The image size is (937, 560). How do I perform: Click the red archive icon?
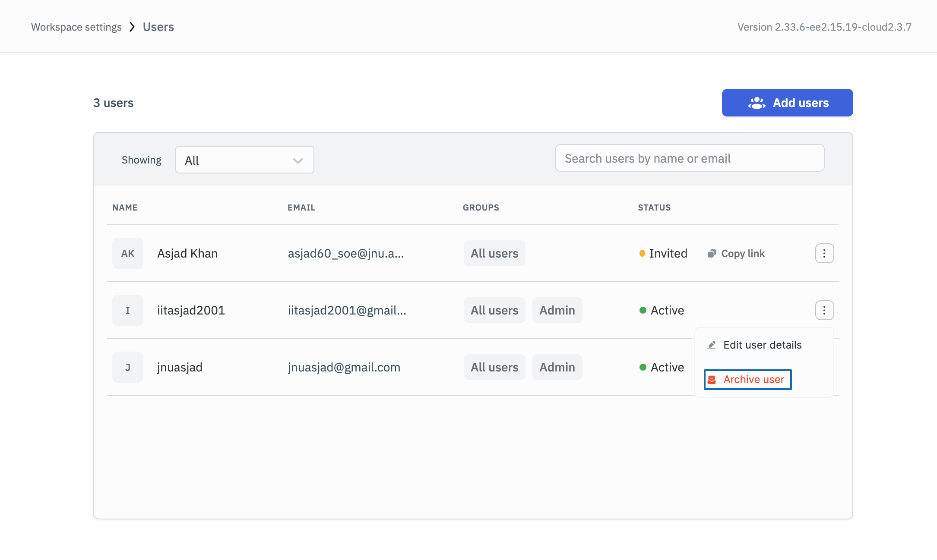[712, 380]
